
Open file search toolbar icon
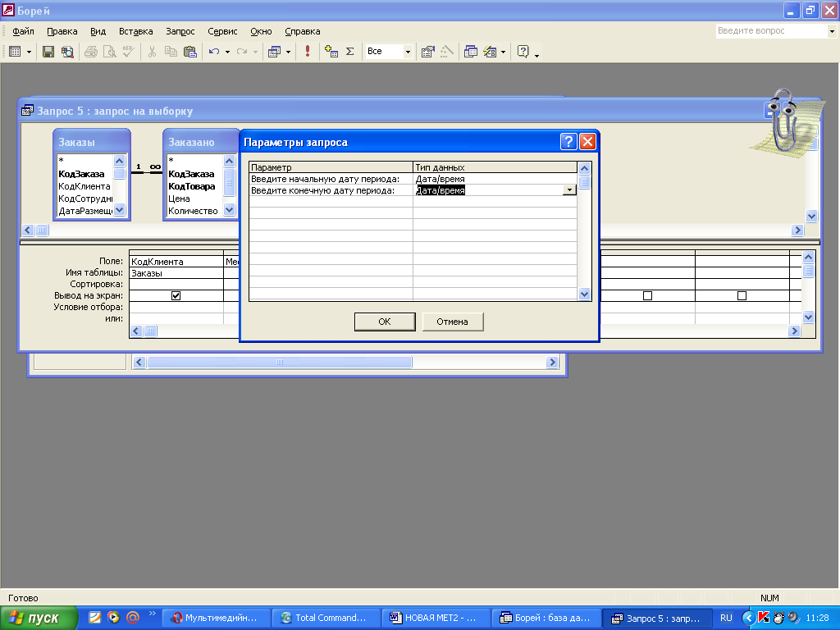tap(67, 52)
